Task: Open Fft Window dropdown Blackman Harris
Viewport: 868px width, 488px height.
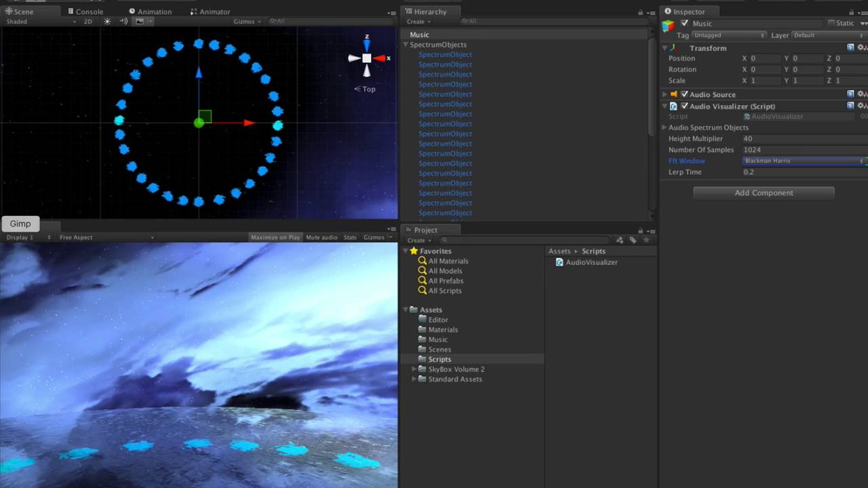Action: pos(804,161)
